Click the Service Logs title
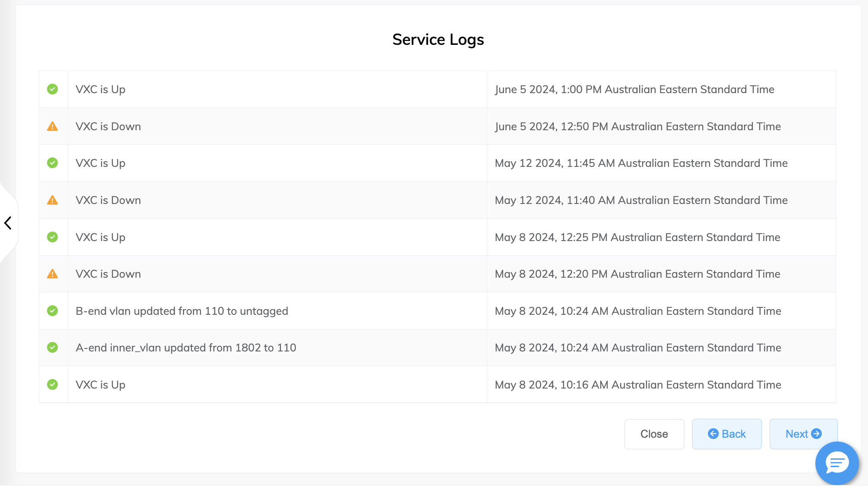Viewport: 868px width, 489px height. (x=438, y=39)
